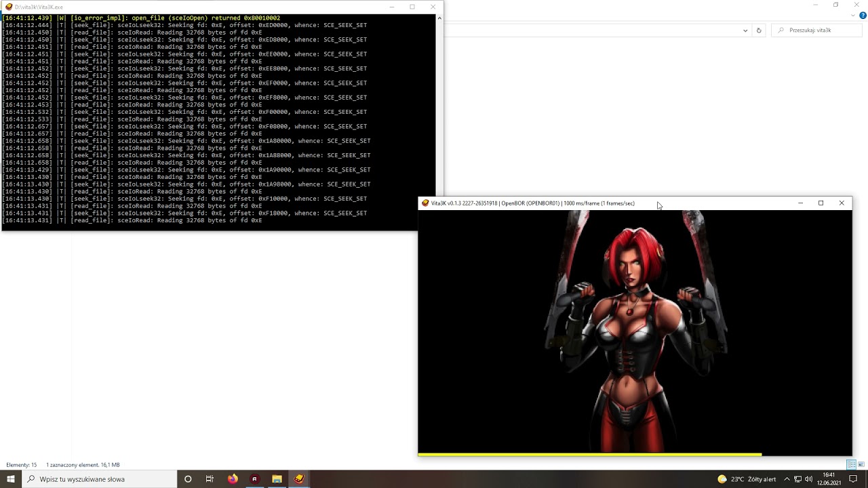This screenshot has width=868, height=488.
Task: Open Cortana circle icon on taskbar
Action: [x=188, y=479]
